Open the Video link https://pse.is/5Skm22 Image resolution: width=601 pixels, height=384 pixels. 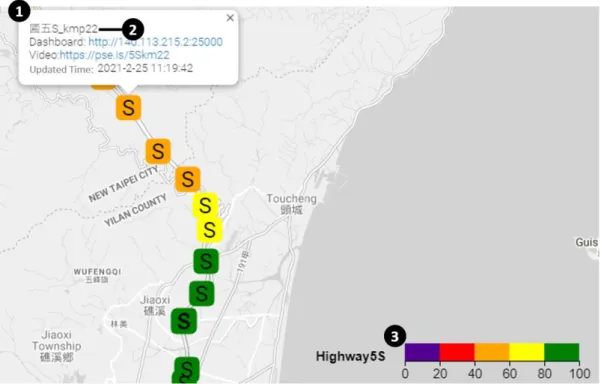click(114, 55)
